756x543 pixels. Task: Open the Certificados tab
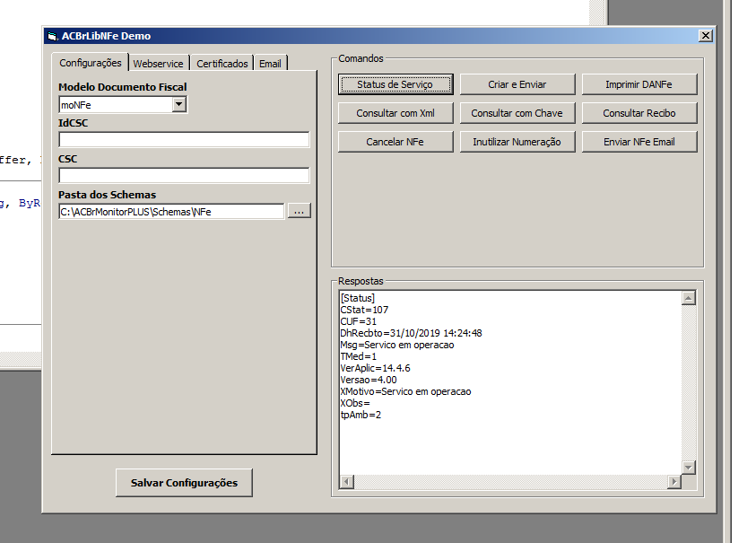[x=222, y=64]
